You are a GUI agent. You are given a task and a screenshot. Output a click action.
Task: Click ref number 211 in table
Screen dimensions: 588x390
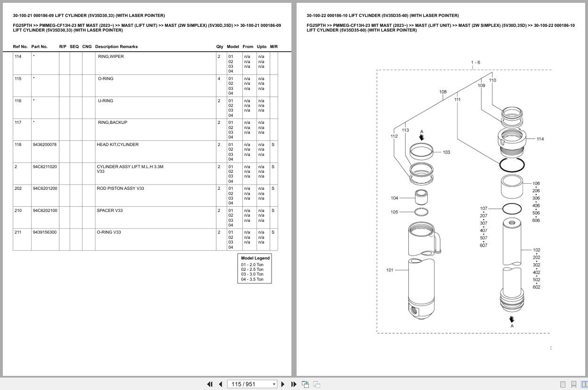[x=18, y=232]
